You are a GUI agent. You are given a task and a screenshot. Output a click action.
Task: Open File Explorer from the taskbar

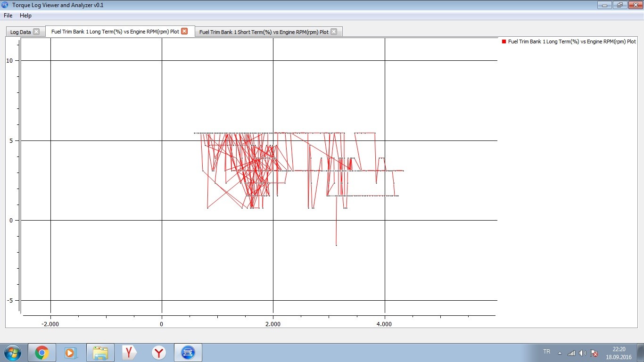100,353
